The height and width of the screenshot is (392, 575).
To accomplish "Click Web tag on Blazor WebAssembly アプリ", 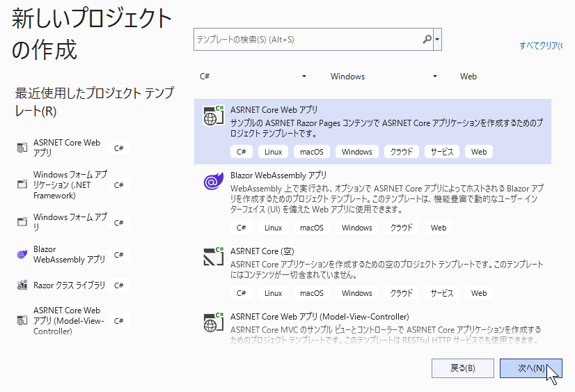I will coord(439,228).
